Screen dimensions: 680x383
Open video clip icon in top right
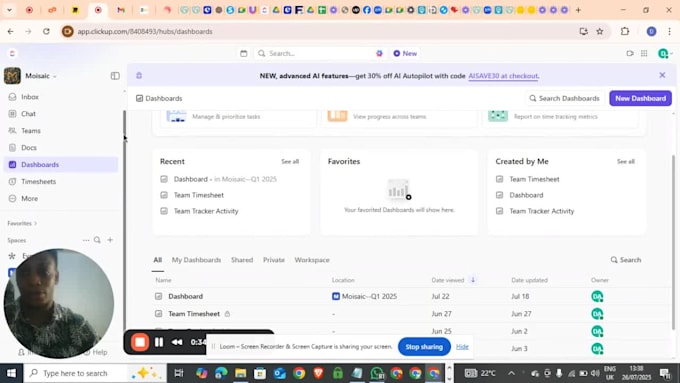click(x=630, y=53)
